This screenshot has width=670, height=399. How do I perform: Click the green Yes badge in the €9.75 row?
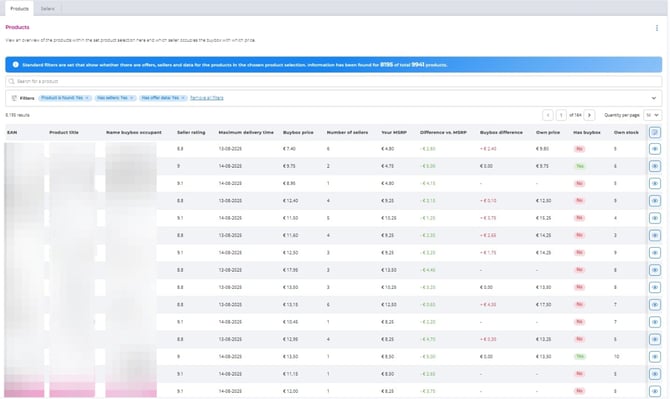click(580, 166)
